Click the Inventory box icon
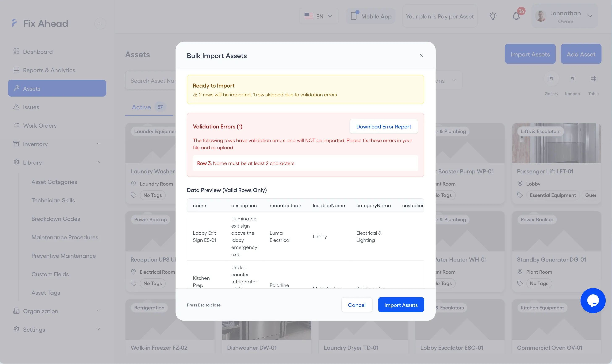The height and width of the screenshot is (364, 612). (16, 144)
